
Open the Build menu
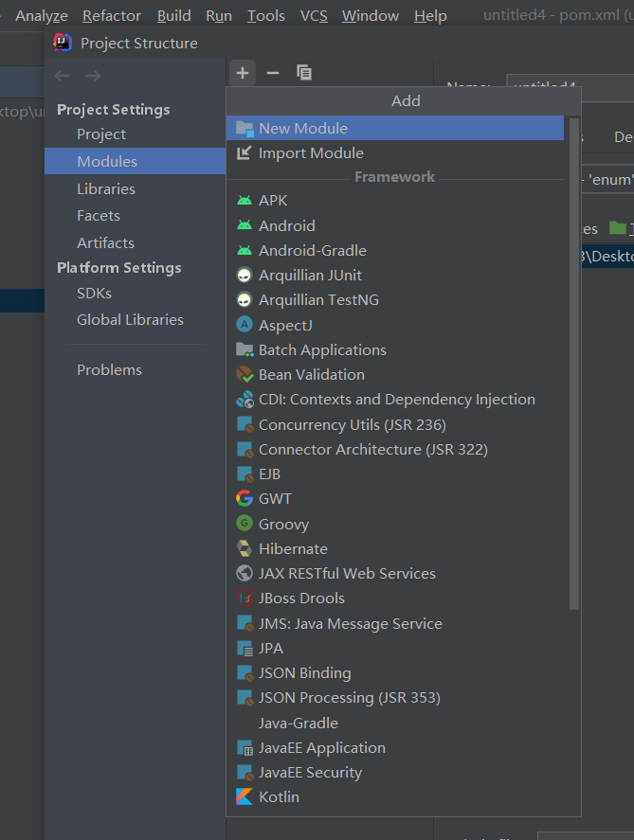(x=173, y=16)
